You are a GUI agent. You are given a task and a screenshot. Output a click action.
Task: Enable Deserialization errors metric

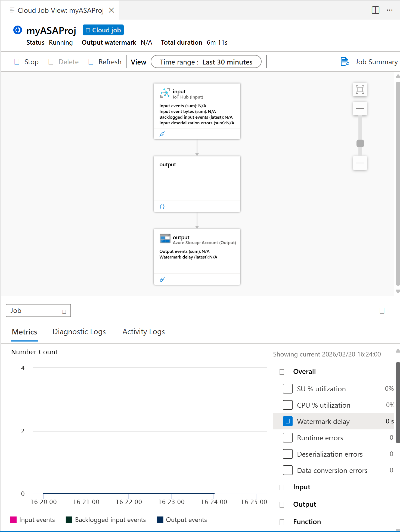[x=288, y=454]
